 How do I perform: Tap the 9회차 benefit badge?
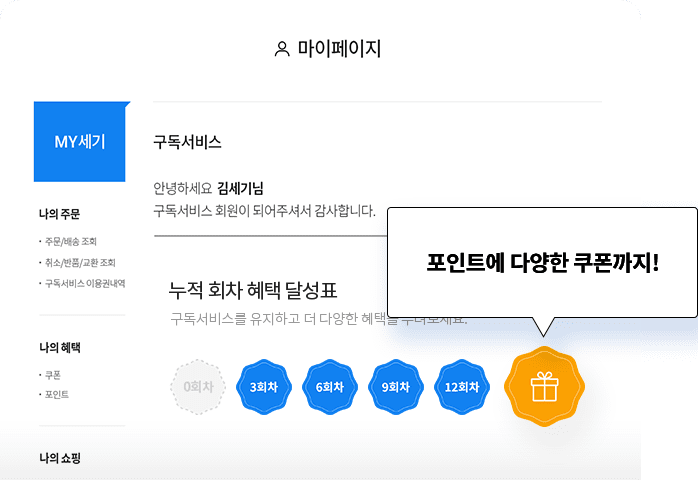tap(396, 386)
